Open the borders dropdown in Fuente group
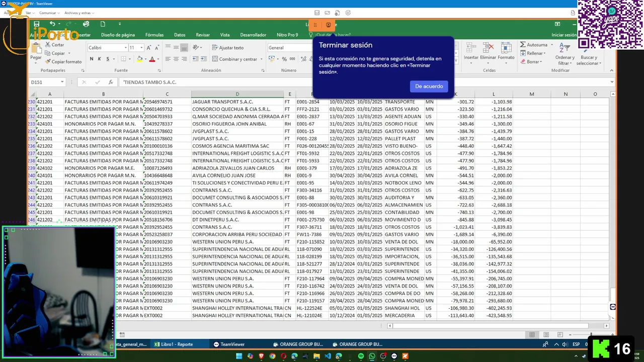 tap(129, 59)
